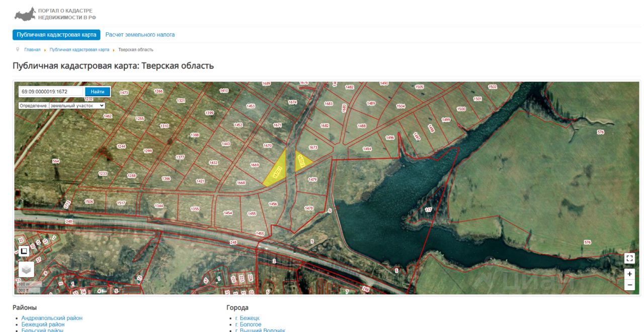Open the map layers switcher icon
This screenshot has height=332, width=644.
[26, 270]
